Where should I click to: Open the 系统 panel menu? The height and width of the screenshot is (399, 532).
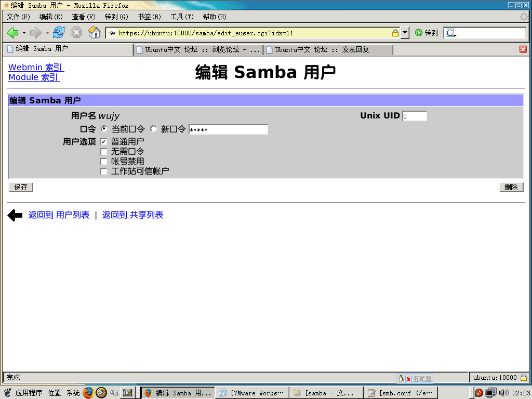coord(73,393)
